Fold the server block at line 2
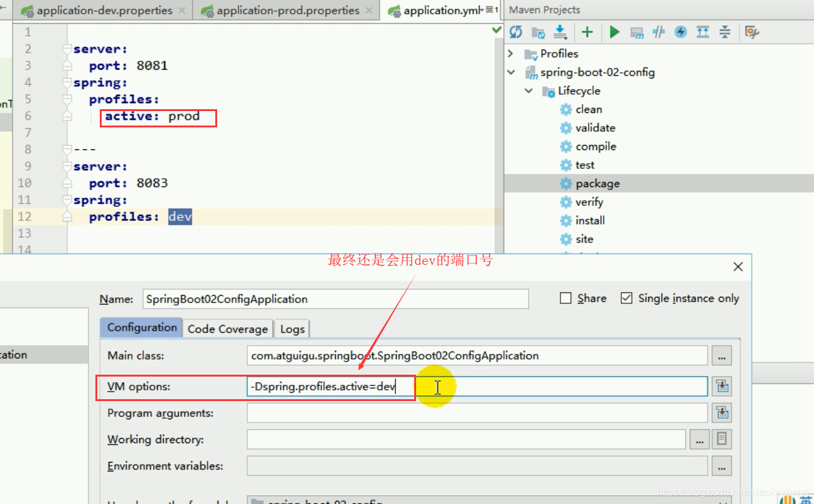The width and height of the screenshot is (814, 504). pos(67,49)
